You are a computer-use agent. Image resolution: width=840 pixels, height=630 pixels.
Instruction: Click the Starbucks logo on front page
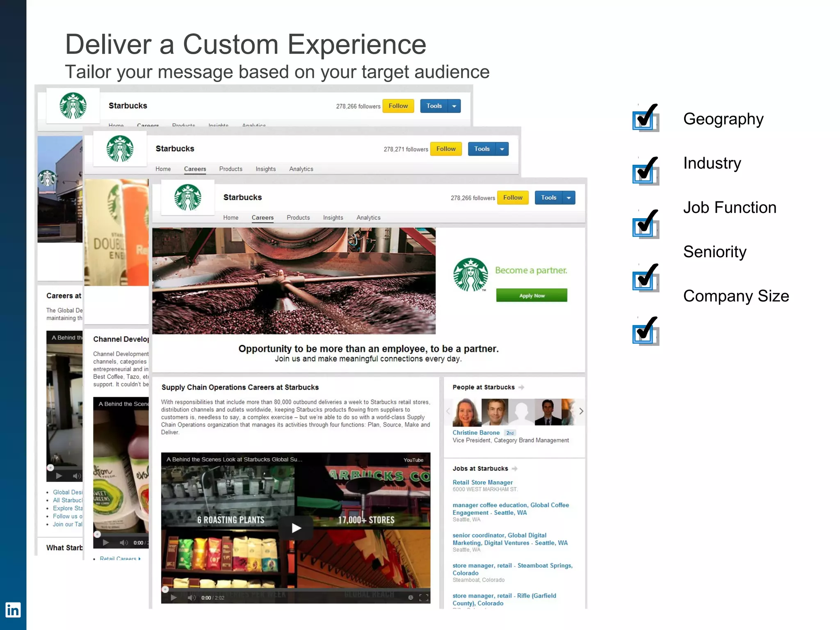pos(188,197)
